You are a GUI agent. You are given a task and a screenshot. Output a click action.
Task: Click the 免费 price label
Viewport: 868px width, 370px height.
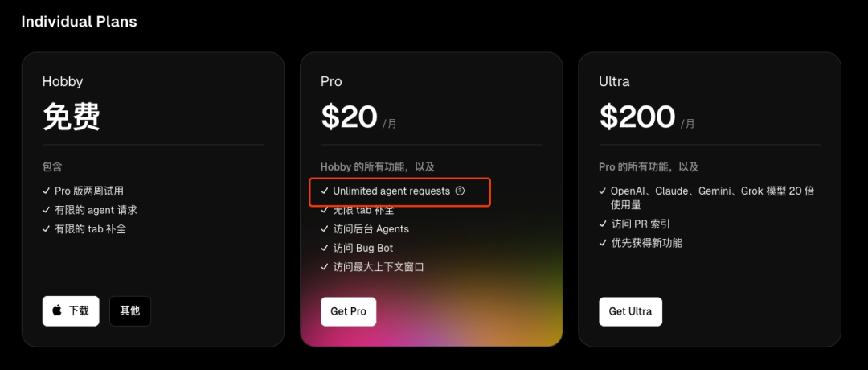(x=72, y=117)
